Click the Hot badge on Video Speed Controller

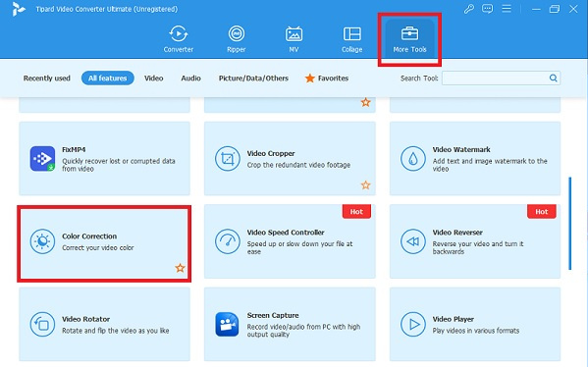pyautogui.click(x=356, y=212)
